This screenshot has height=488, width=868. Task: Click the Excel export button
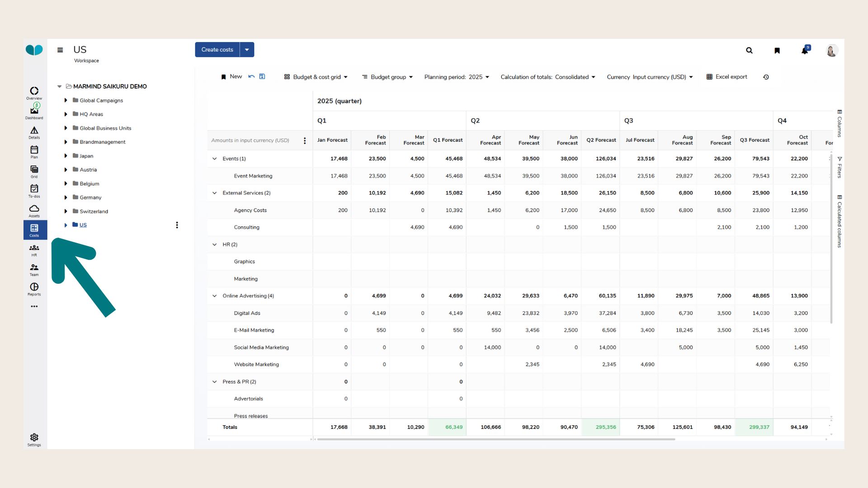coord(727,77)
